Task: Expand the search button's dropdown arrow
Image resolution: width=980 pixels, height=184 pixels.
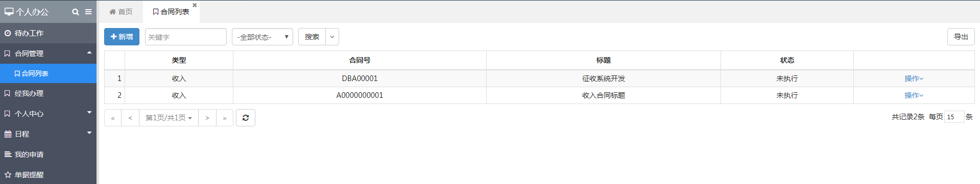Action: click(x=332, y=37)
